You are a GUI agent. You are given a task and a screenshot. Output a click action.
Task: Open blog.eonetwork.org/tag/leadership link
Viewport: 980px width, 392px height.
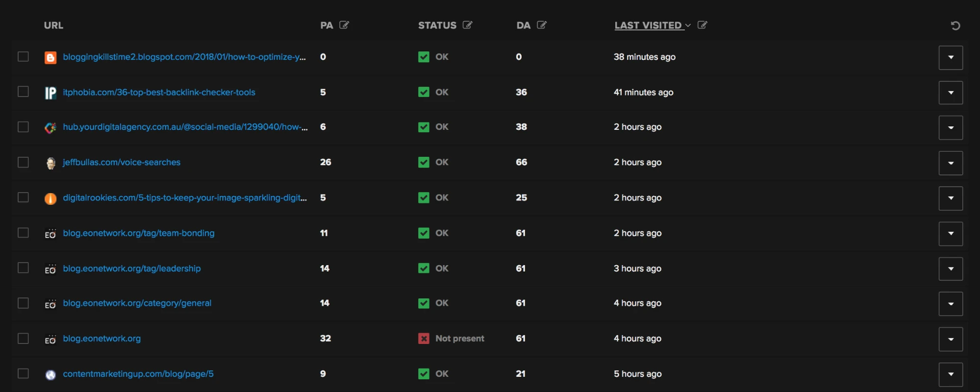point(132,269)
